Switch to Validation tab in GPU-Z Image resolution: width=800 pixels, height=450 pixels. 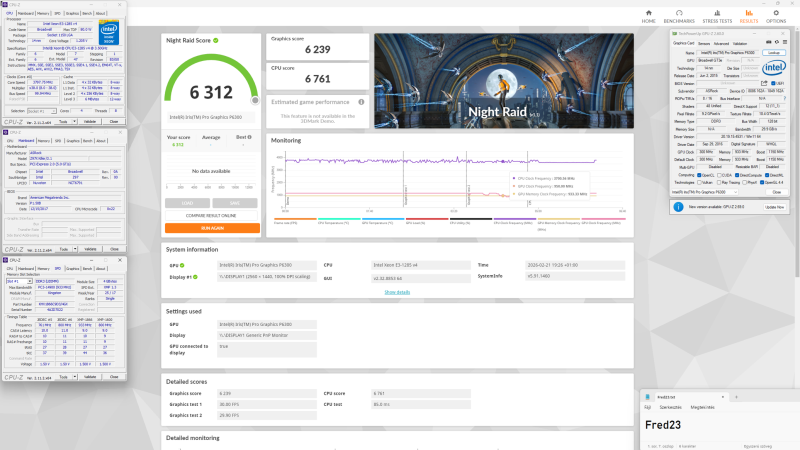[740, 43]
